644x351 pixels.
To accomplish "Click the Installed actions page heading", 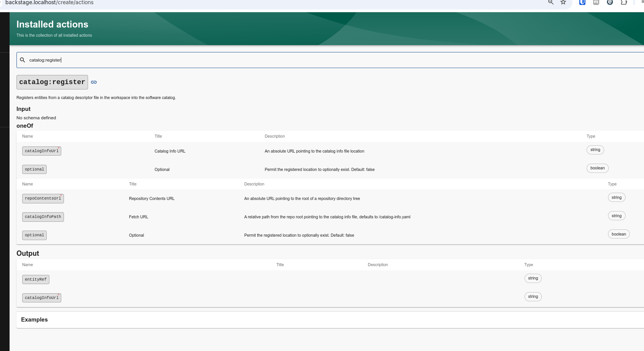I will [52, 24].
